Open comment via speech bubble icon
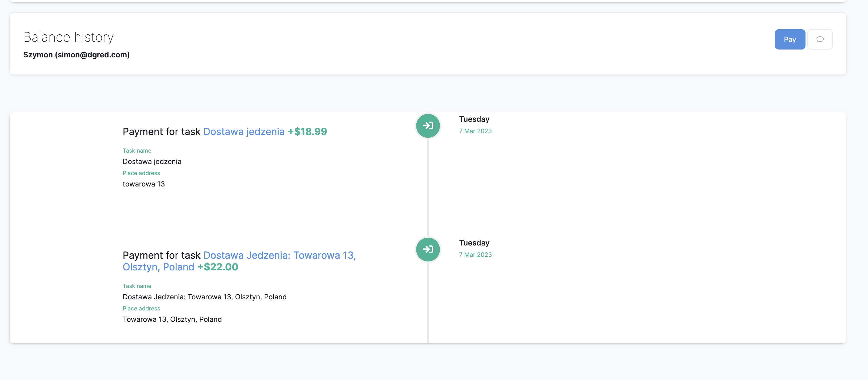868x380 pixels. (x=820, y=40)
